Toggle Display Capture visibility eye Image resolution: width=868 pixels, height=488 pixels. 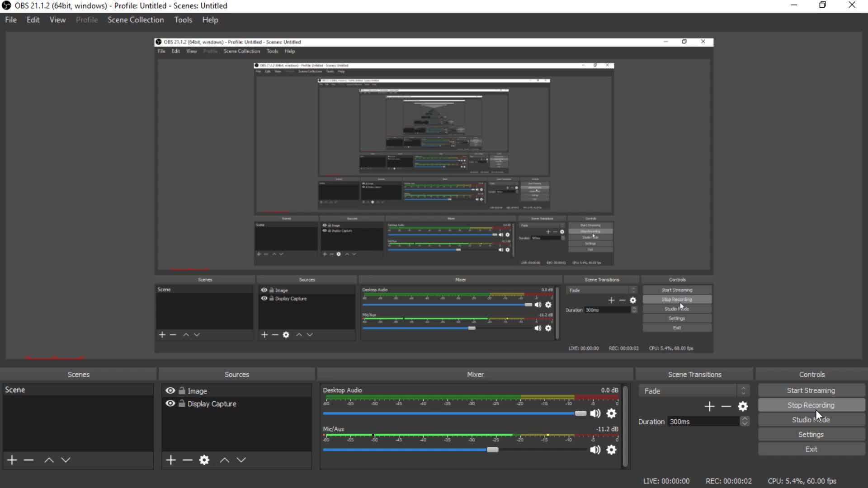point(170,404)
